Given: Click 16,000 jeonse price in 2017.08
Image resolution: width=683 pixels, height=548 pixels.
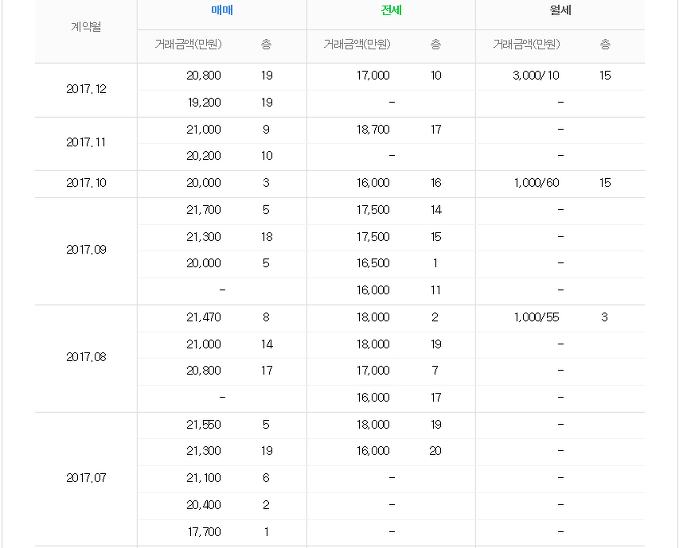Looking at the screenshot, I should (373, 398).
